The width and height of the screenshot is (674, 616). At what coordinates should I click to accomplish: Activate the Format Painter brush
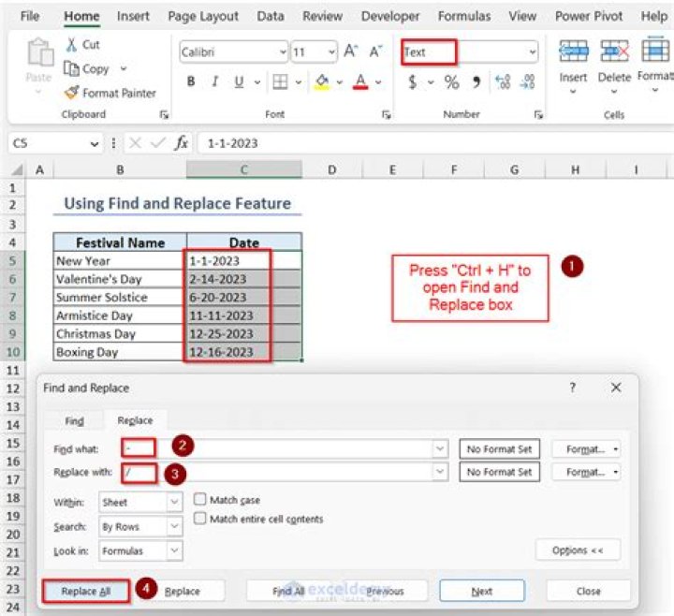click(71, 93)
